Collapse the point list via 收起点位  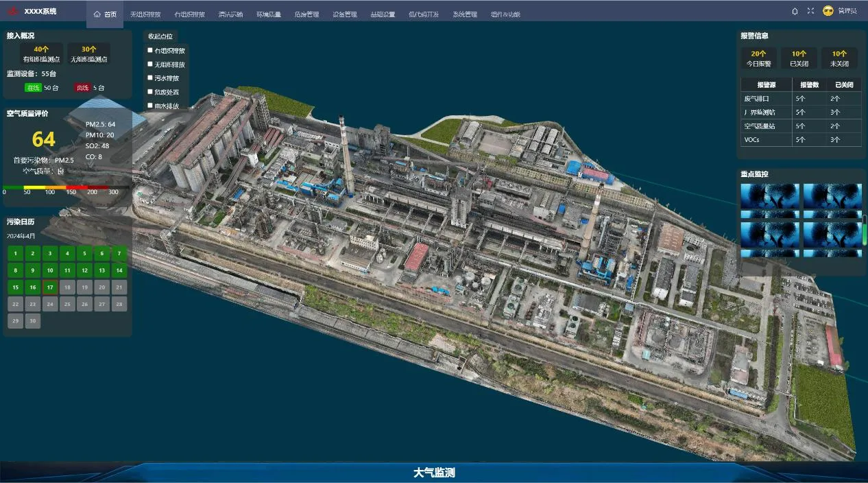162,36
